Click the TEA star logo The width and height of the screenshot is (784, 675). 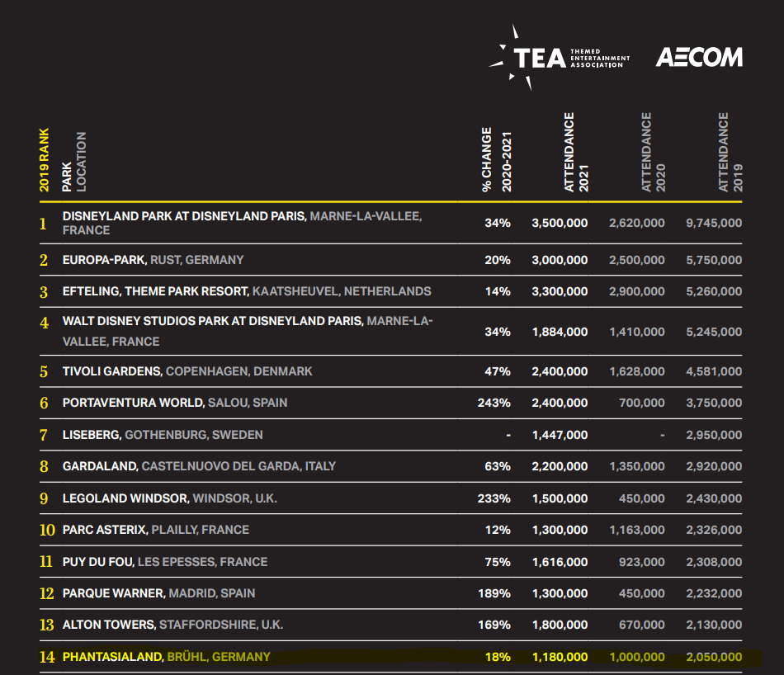pos(559,58)
